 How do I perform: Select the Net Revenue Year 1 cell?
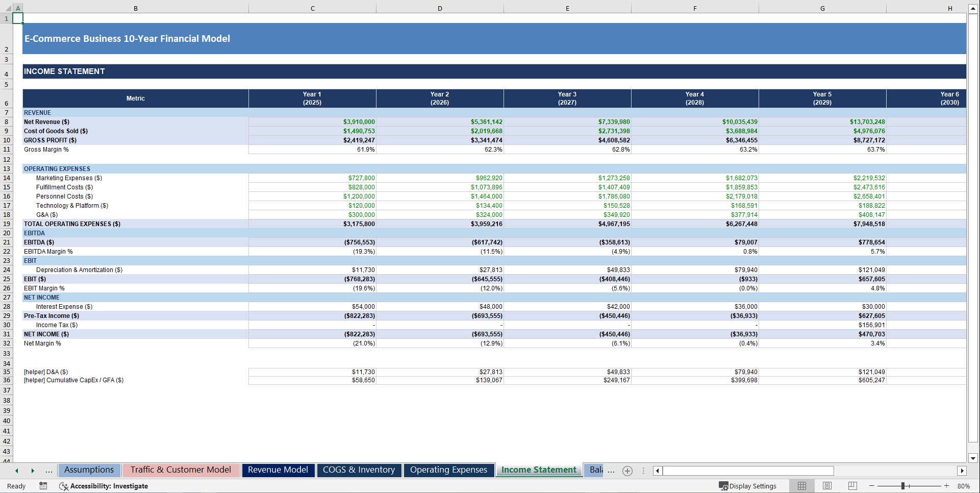pos(312,121)
